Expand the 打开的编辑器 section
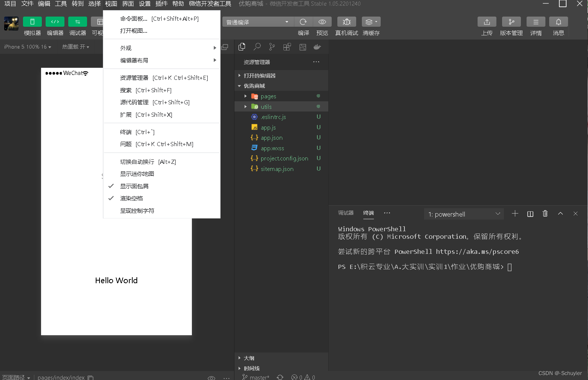588x380 pixels. (281, 76)
